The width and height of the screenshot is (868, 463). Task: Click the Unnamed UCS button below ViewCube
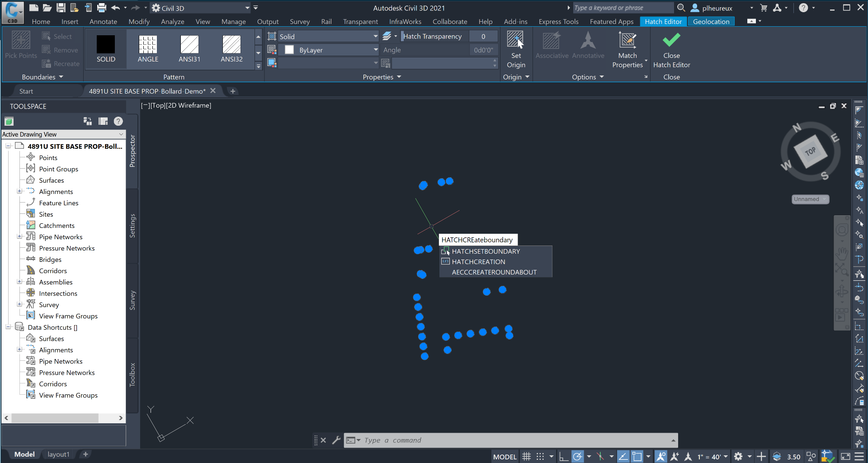[x=810, y=199]
